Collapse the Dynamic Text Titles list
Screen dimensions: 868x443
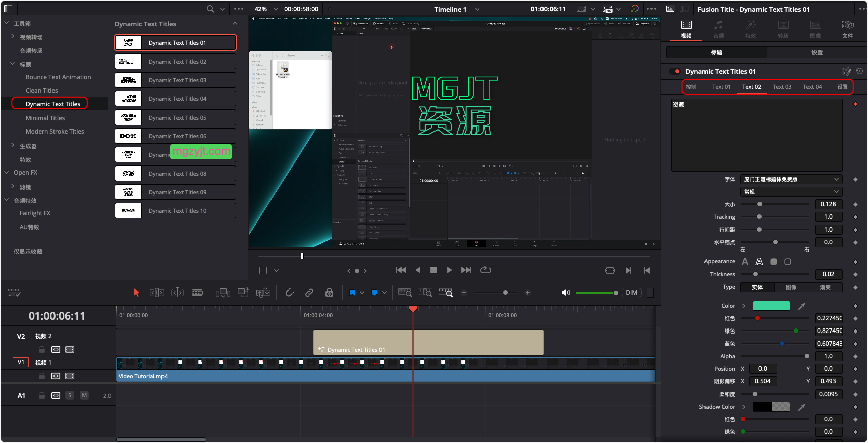pyautogui.click(x=235, y=24)
